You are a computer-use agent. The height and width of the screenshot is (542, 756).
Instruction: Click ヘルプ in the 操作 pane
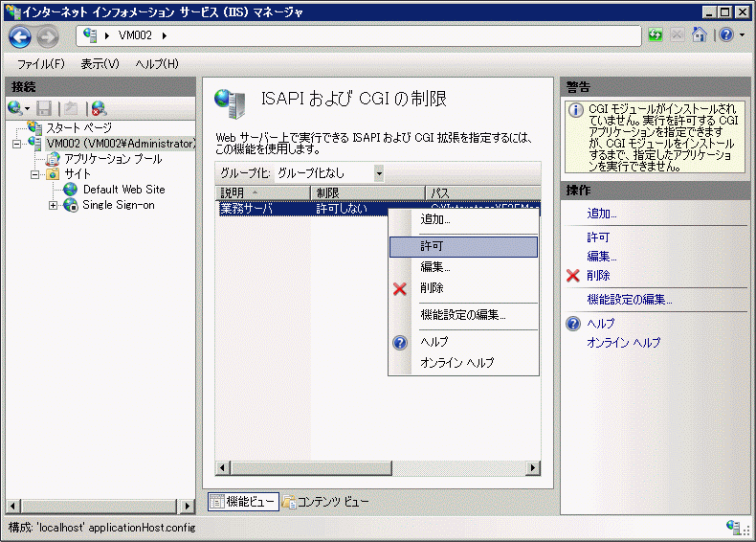[601, 324]
